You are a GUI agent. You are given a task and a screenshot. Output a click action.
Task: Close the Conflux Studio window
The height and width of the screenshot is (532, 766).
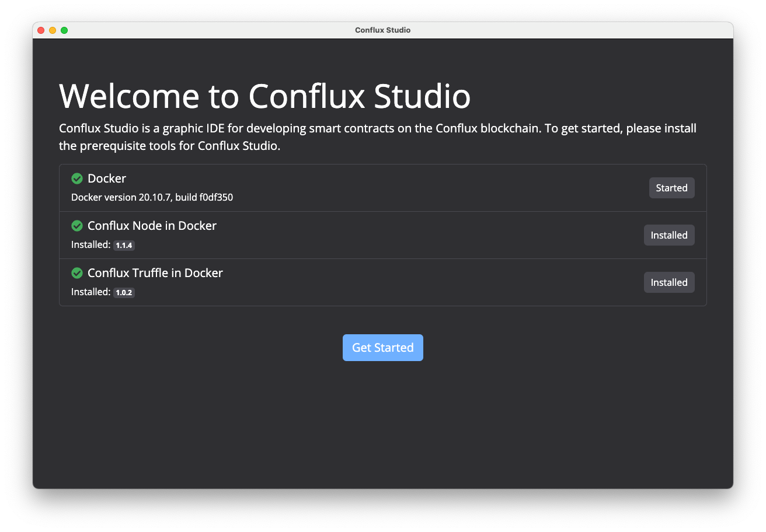point(41,30)
